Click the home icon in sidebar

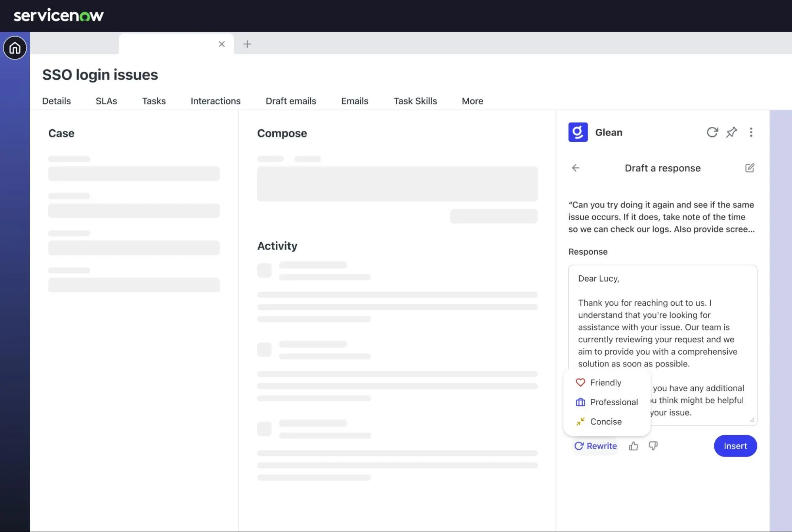15,48
